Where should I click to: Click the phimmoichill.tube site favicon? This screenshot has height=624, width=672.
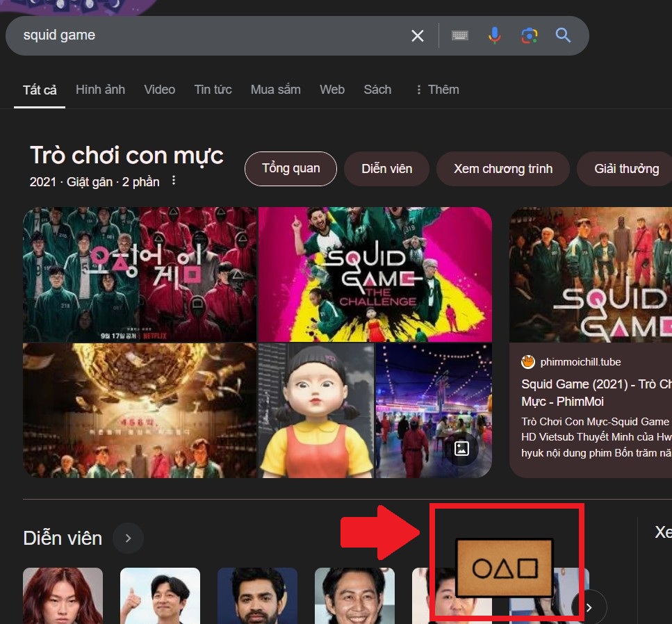(528, 362)
